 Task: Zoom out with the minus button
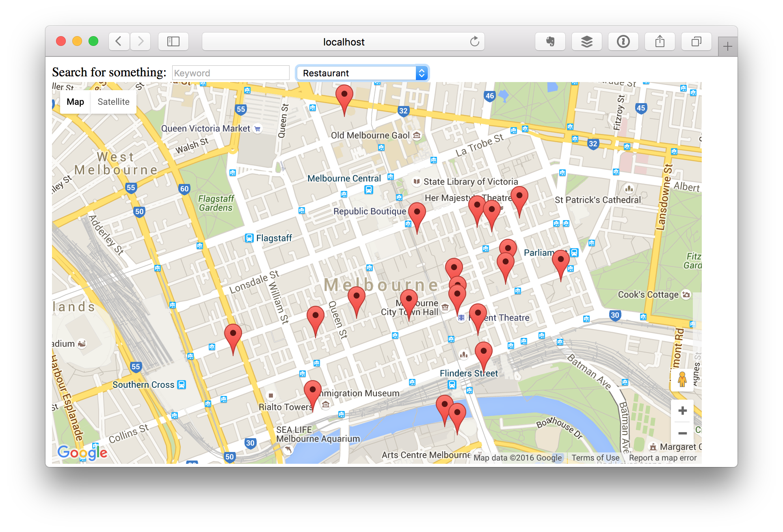(x=682, y=433)
